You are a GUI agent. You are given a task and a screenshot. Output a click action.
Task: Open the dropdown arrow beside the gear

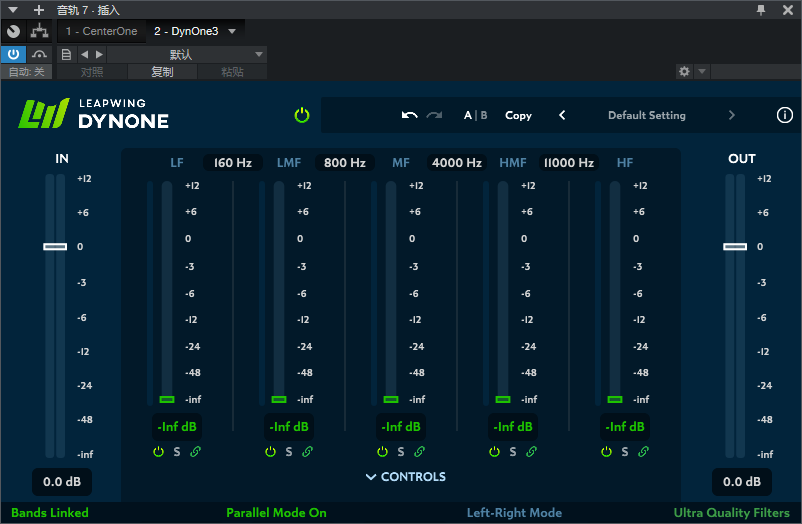point(702,71)
